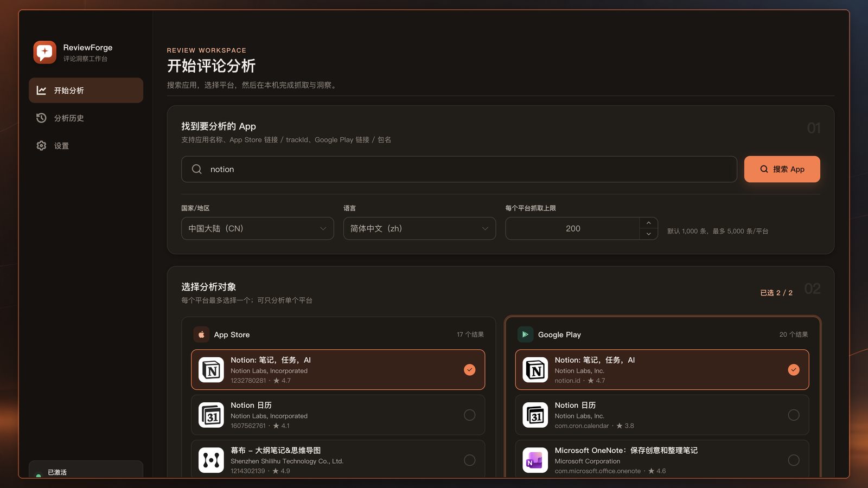Open the 分析历史 sidebar item
Image resolution: width=868 pixels, height=488 pixels.
tap(86, 118)
